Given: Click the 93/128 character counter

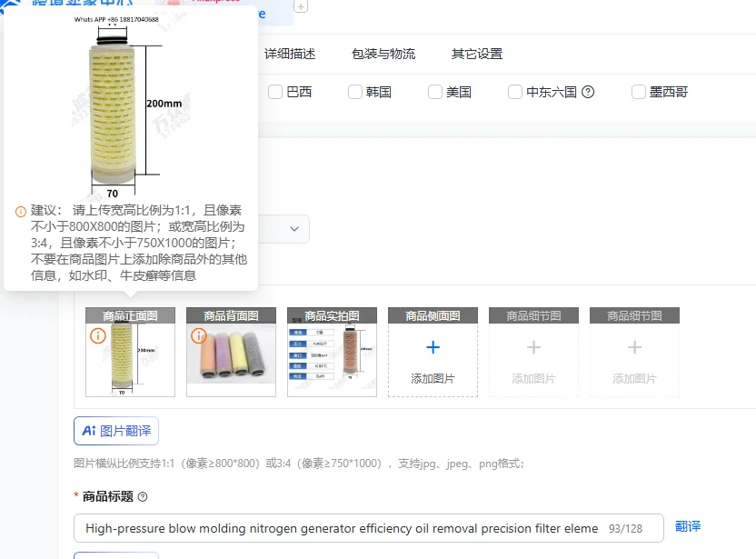Looking at the screenshot, I should pyautogui.click(x=625, y=529).
